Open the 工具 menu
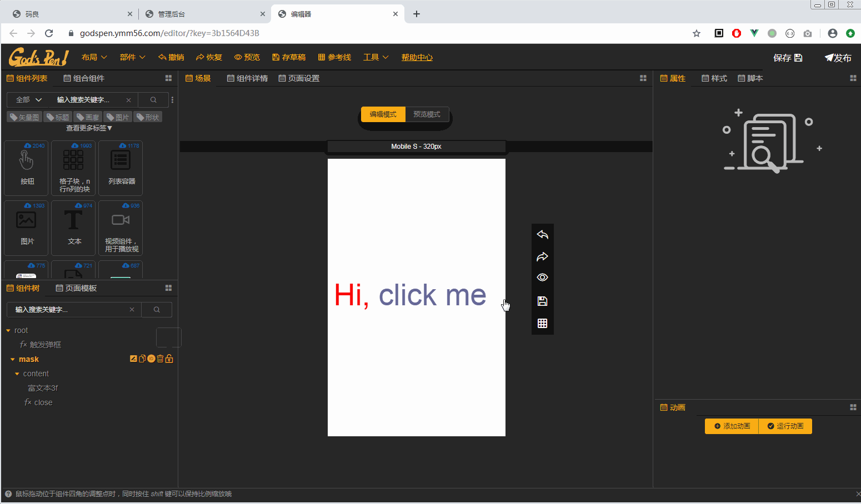Image resolution: width=861 pixels, height=504 pixels. (376, 57)
